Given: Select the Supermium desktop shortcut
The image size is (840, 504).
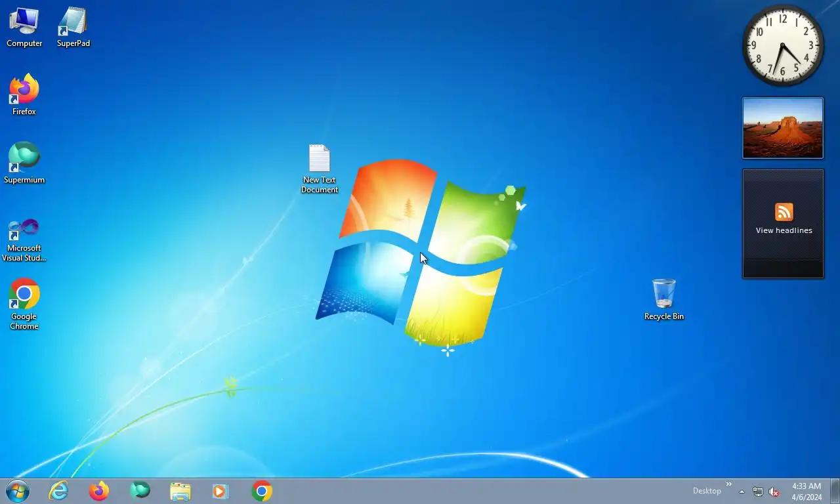Looking at the screenshot, I should point(24,163).
